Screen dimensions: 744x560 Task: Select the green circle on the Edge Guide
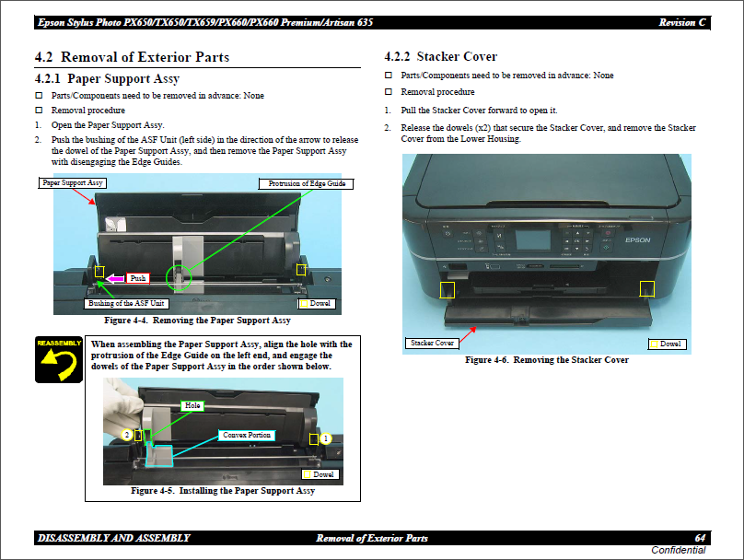coord(179,275)
